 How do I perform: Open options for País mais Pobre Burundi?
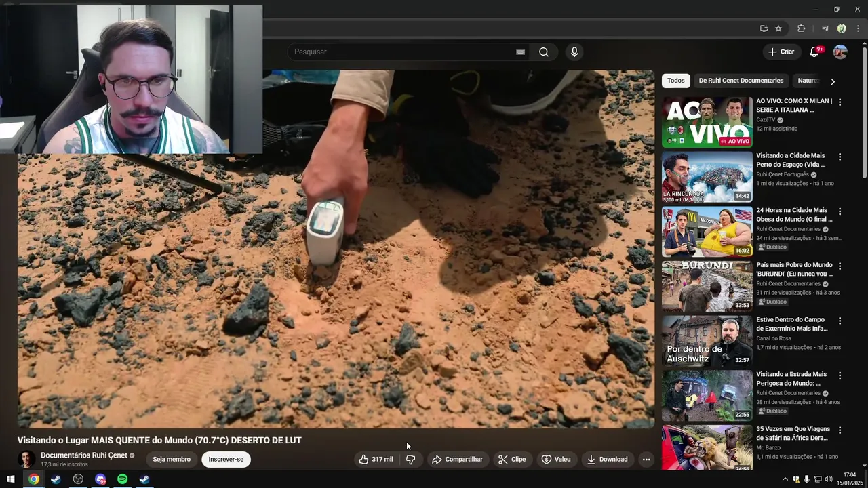click(x=840, y=266)
